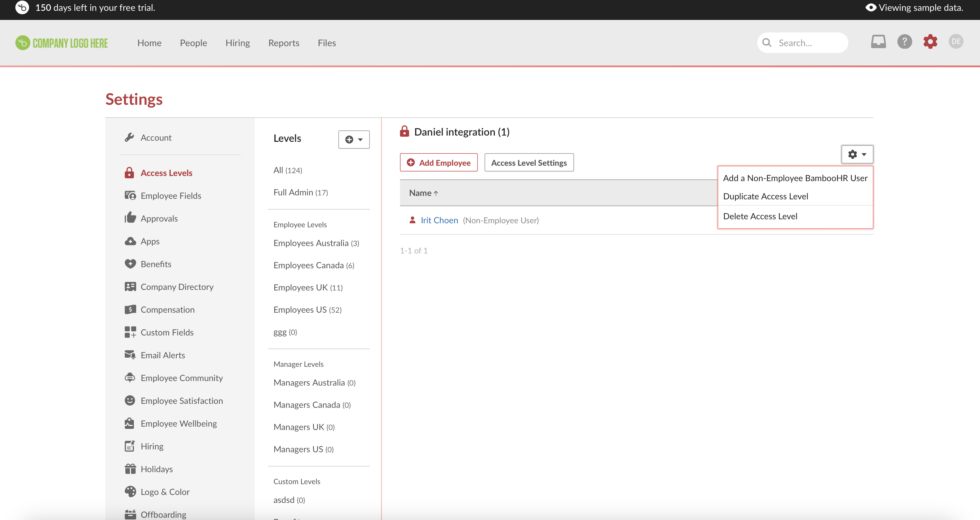Viewport: 980px width, 520px height.
Task: Open Approvals settings
Action: click(x=151, y=218)
